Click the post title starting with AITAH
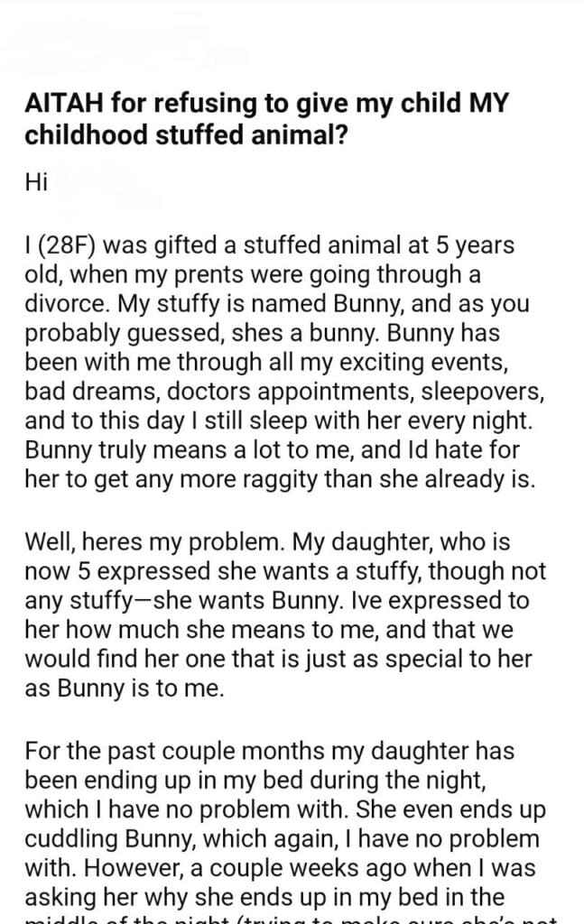The image size is (584, 924). coord(268,116)
